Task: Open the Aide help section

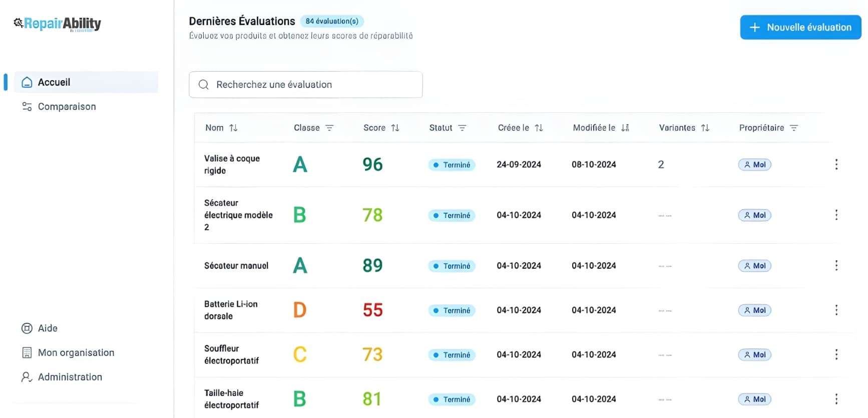Action: point(40,328)
